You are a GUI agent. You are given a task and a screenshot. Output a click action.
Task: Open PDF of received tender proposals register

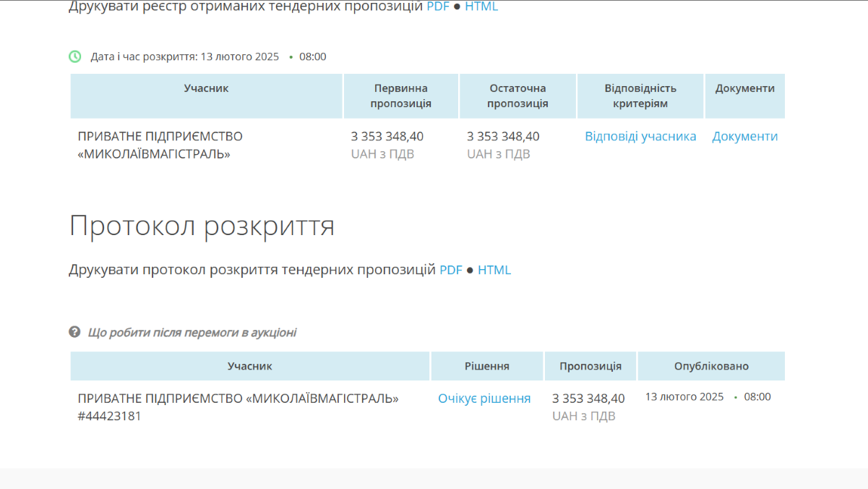tap(438, 7)
